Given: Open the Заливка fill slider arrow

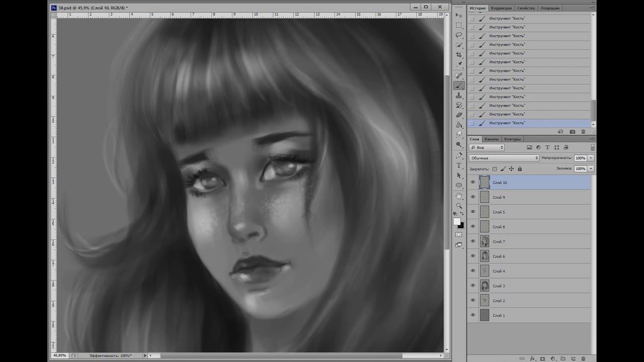Looking at the screenshot, I should click(x=591, y=169).
